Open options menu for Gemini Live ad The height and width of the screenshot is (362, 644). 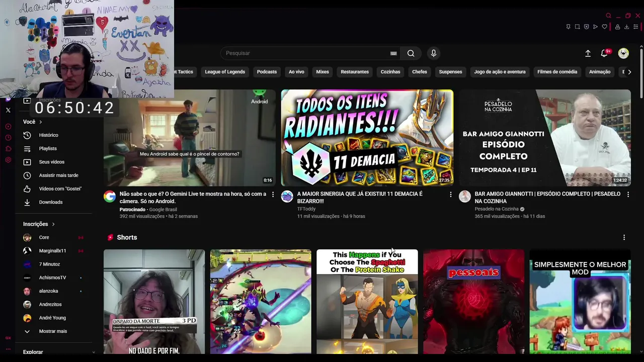273,194
